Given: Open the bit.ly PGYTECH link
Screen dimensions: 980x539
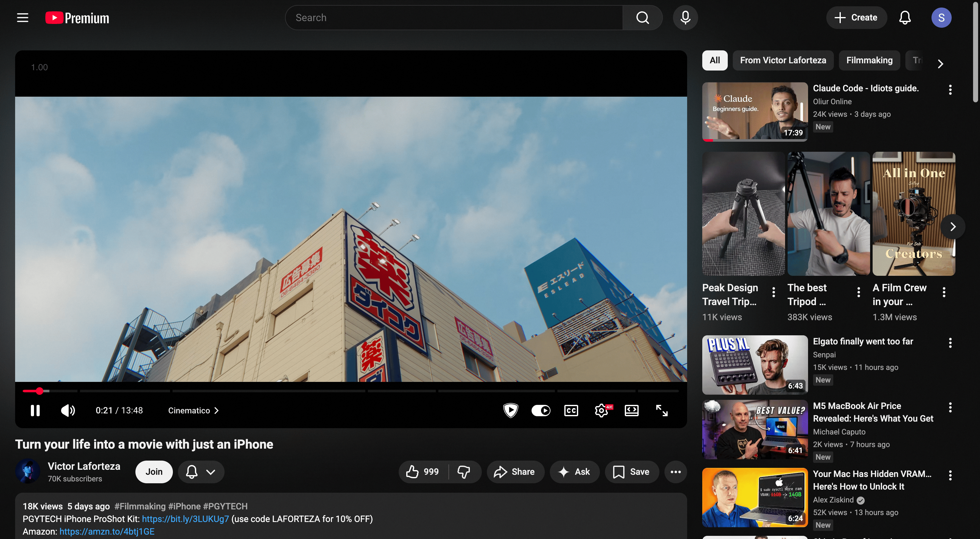Looking at the screenshot, I should tap(185, 519).
